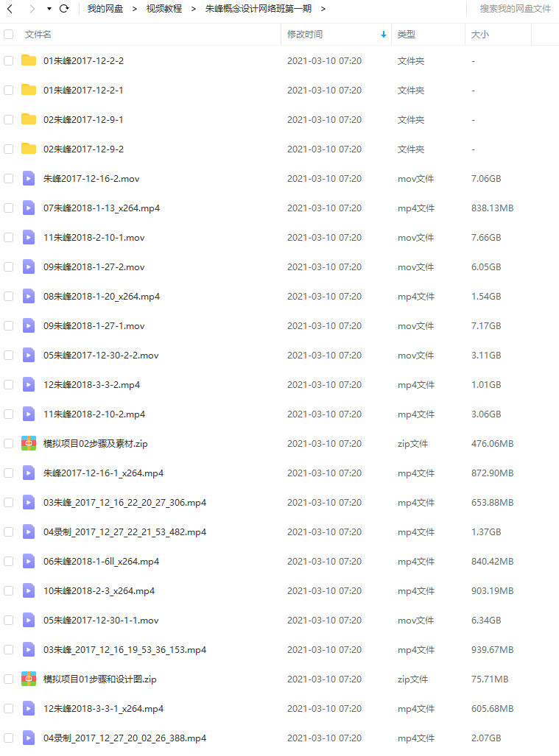Tick the select-all checkbox beside 文件名
Image resolution: width=559 pixels, height=756 pixels.
coord(9,35)
